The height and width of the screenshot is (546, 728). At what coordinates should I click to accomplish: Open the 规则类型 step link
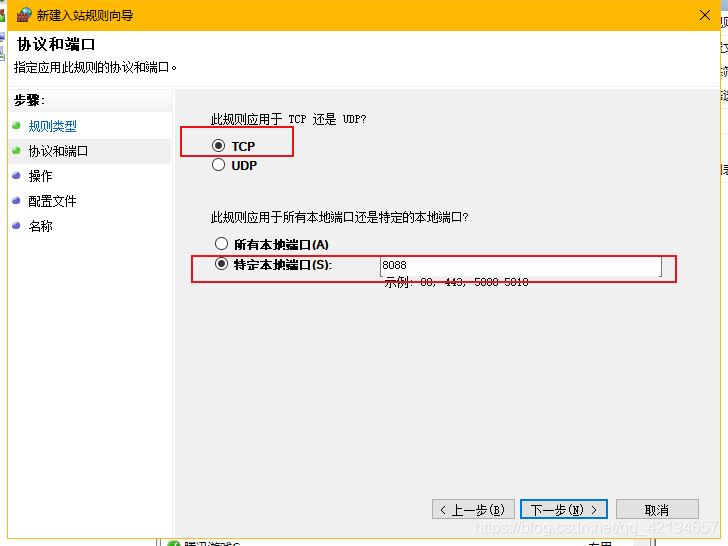pyautogui.click(x=52, y=126)
